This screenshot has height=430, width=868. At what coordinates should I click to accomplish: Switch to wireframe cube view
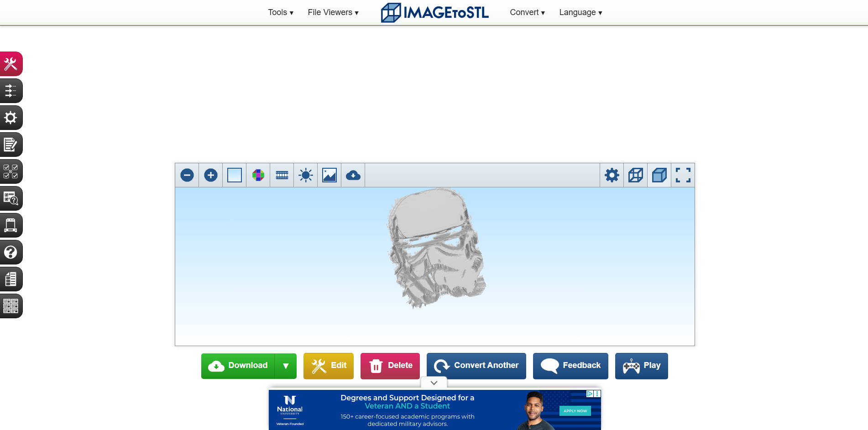(636, 175)
